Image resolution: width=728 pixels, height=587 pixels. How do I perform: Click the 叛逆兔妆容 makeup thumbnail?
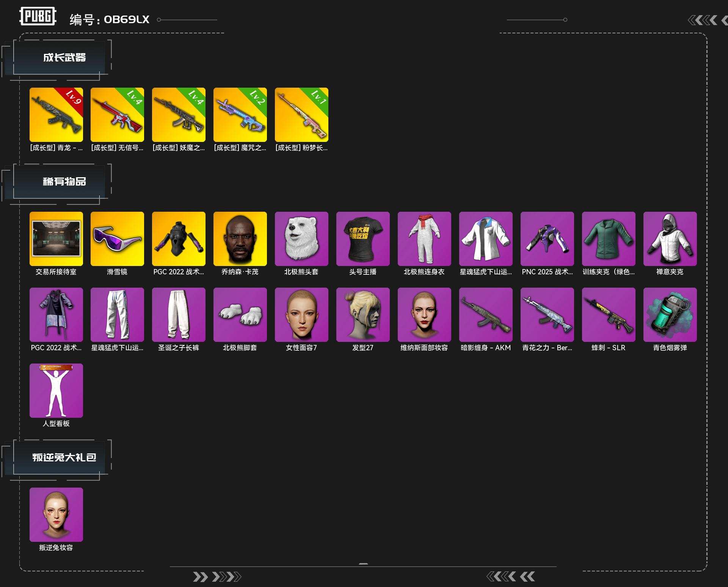pos(56,515)
